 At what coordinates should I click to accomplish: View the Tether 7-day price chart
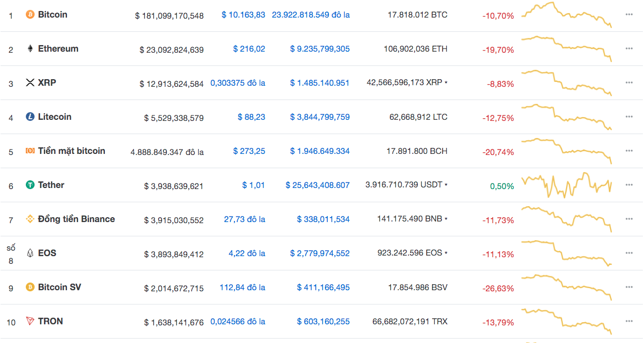pos(566,185)
